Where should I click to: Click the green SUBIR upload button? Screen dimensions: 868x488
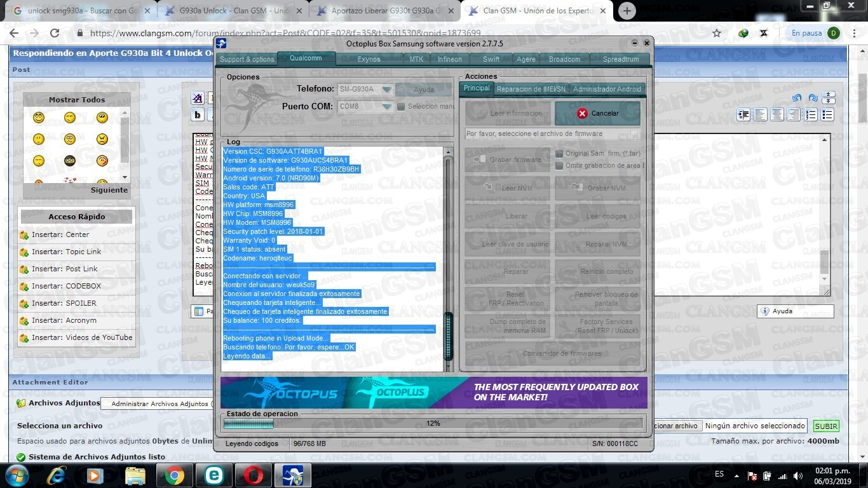826,426
